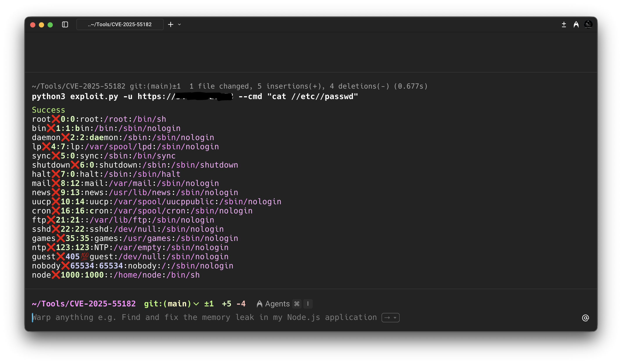Select the ~/Tools/CVE-2025-55182 tab
Viewport: 622px width, 364px height.
coord(120,24)
